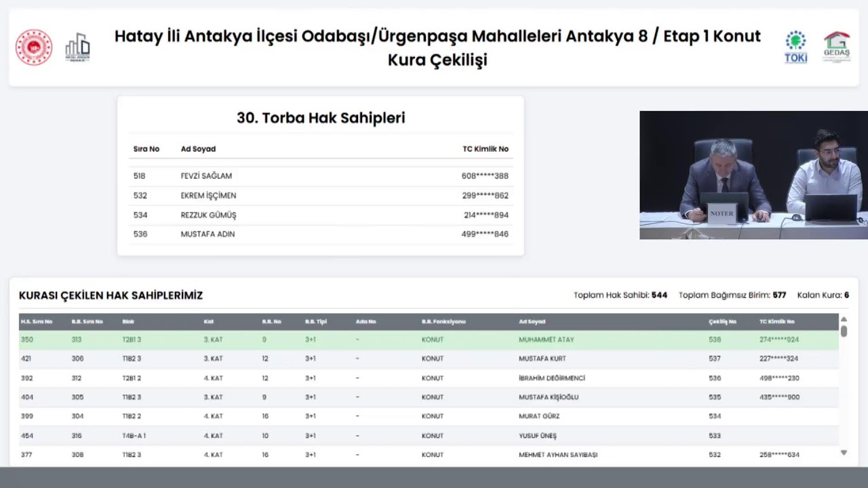Click block cell 'T4B-A 1'
This screenshot has width=868, height=488.
point(134,436)
